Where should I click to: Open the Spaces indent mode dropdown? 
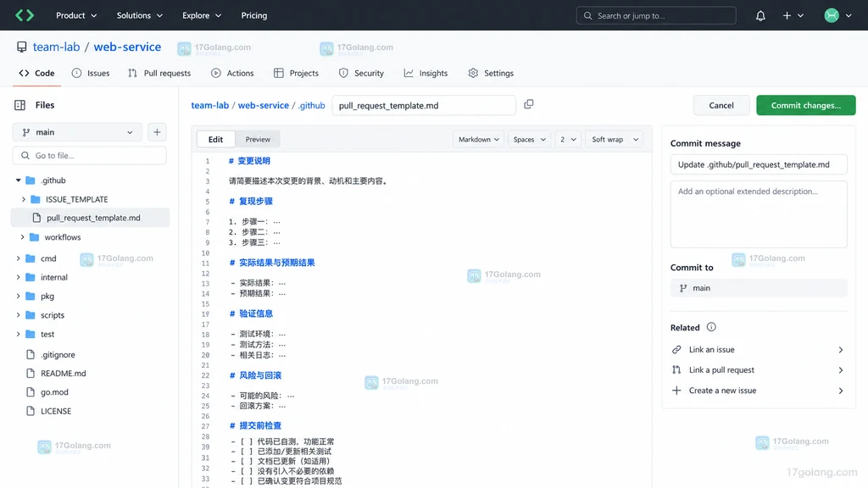point(529,140)
